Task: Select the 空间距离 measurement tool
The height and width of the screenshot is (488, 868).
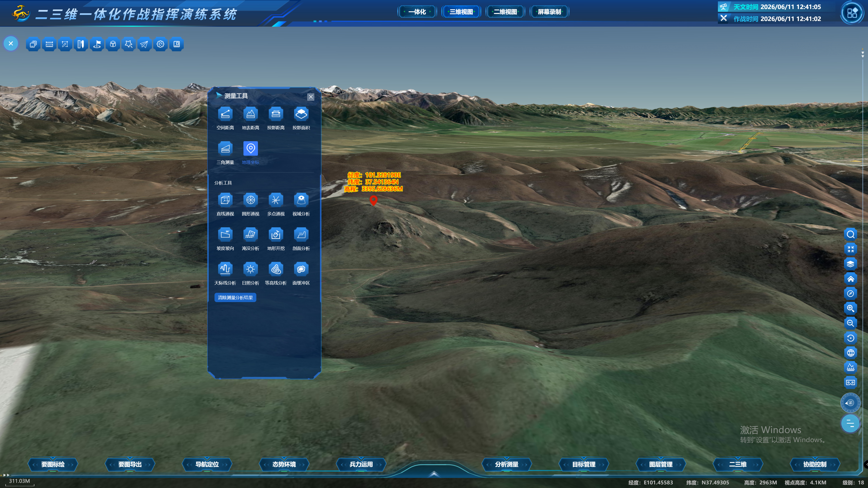Action: [225, 114]
